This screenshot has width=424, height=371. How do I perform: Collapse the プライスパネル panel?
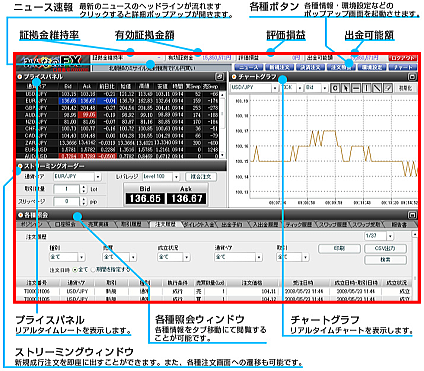click(219, 77)
